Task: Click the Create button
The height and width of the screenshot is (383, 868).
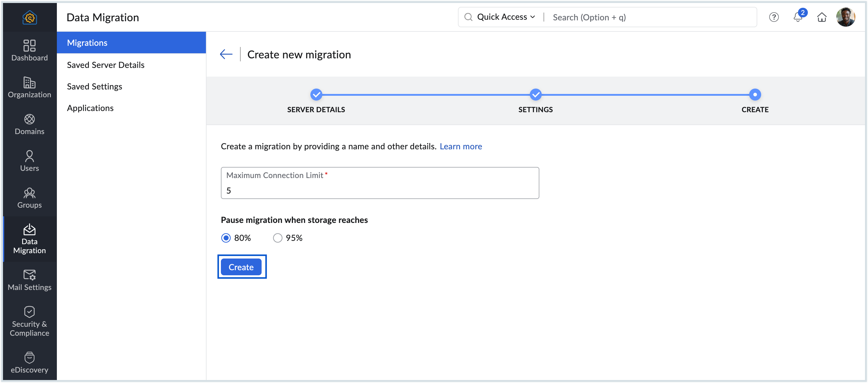Action: click(241, 267)
